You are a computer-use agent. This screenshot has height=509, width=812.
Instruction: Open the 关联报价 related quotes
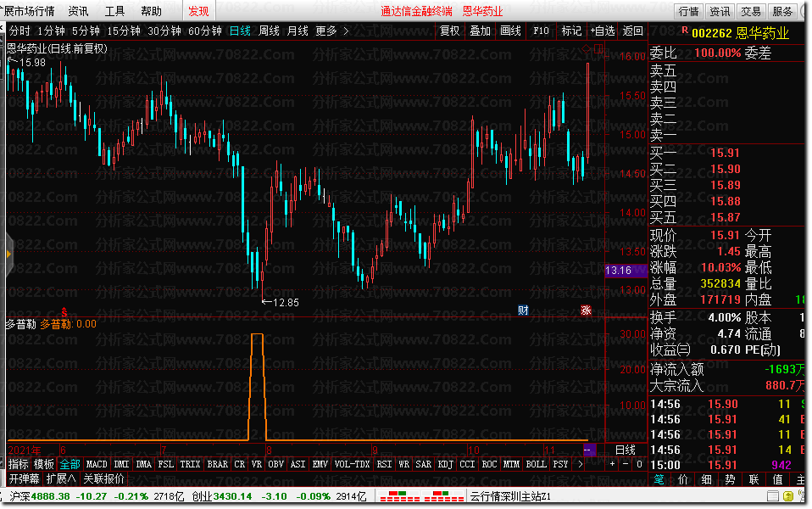[104, 478]
